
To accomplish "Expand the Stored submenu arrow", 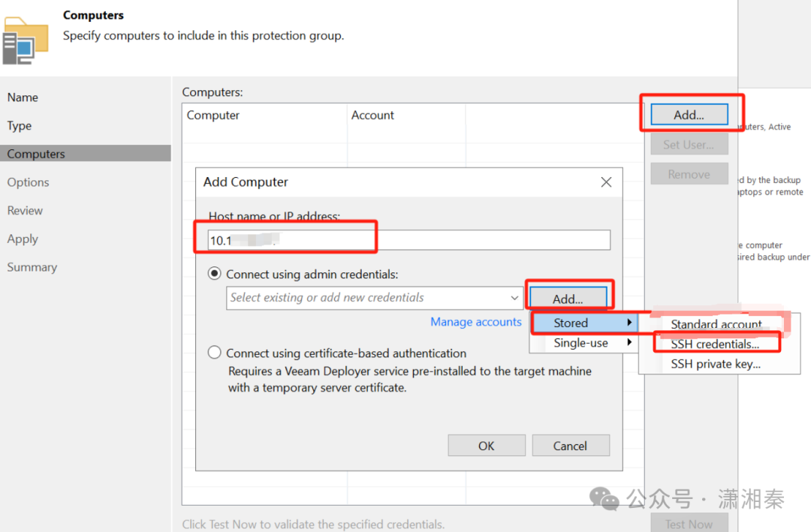I will click(x=629, y=323).
